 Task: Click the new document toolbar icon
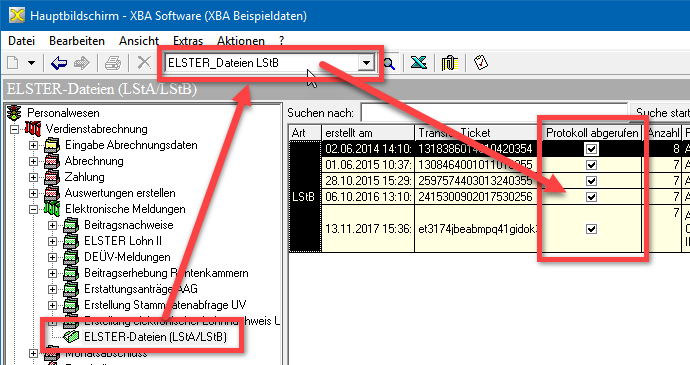click(x=13, y=63)
